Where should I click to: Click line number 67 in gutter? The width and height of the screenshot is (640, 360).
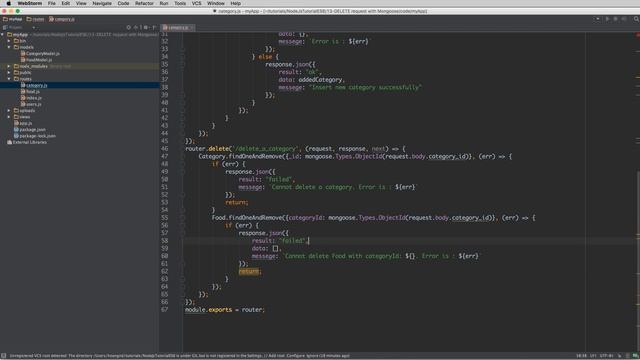pos(164,310)
